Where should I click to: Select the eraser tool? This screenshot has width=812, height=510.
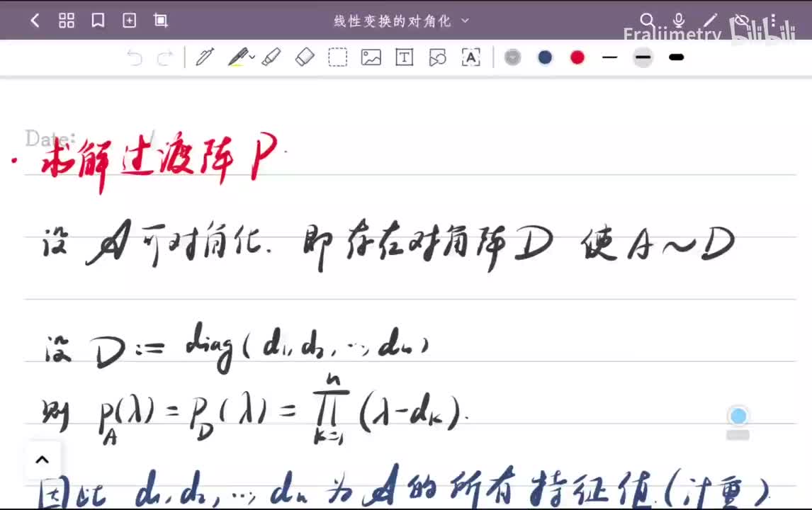pos(305,57)
